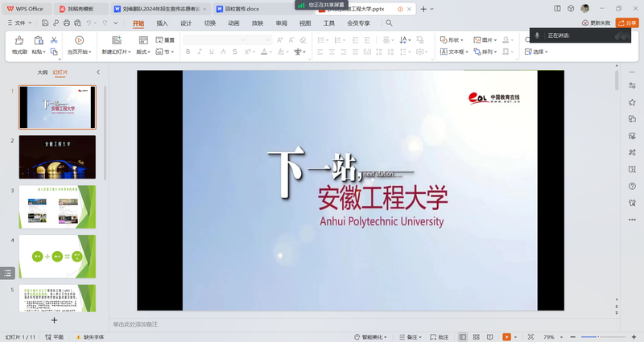This screenshot has height=342, width=644.
Task: Switch to the 大纲 outline pane
Action: tap(42, 72)
